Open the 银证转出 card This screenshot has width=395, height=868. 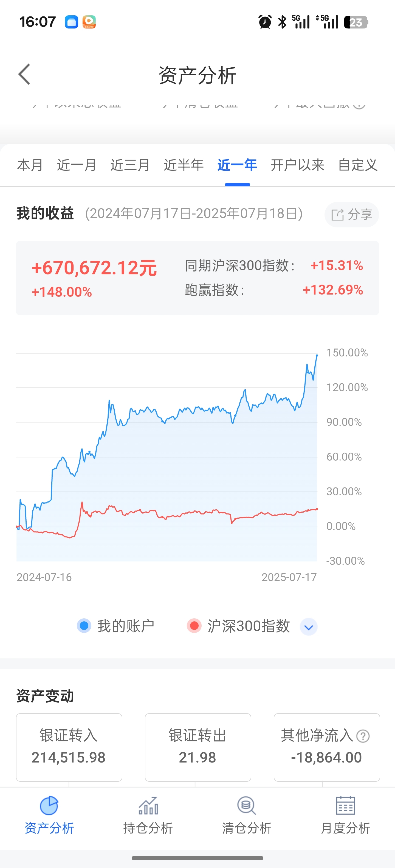(198, 747)
